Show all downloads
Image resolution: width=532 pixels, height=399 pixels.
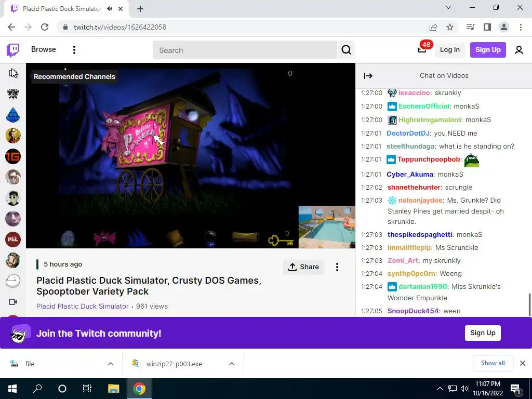(493, 363)
